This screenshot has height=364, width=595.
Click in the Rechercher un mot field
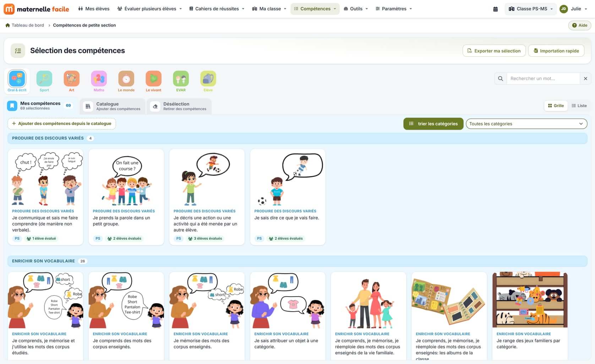pyautogui.click(x=543, y=78)
